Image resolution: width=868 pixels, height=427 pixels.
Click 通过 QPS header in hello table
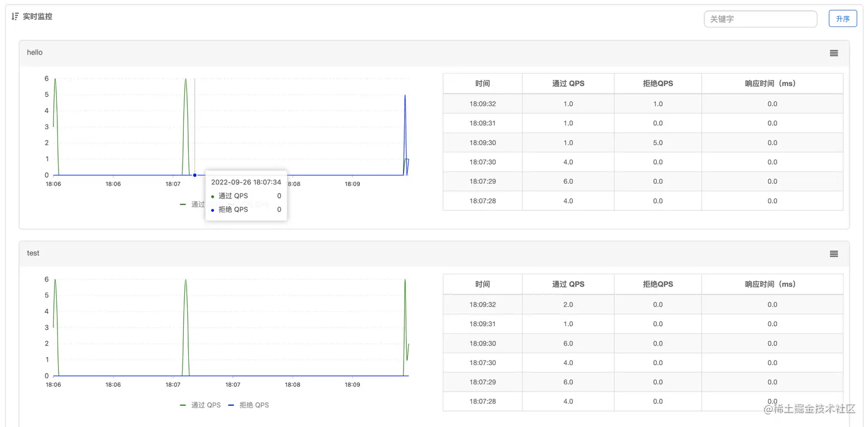(568, 83)
